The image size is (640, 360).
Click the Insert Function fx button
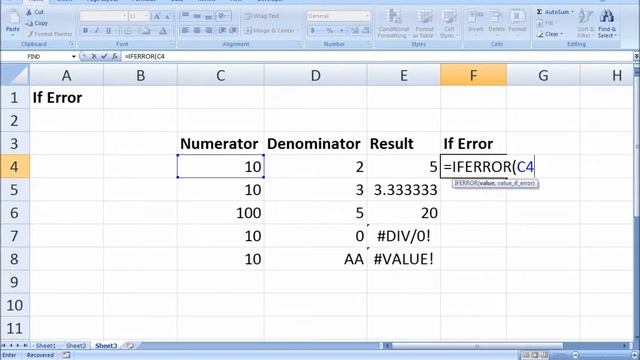pyautogui.click(x=115, y=56)
